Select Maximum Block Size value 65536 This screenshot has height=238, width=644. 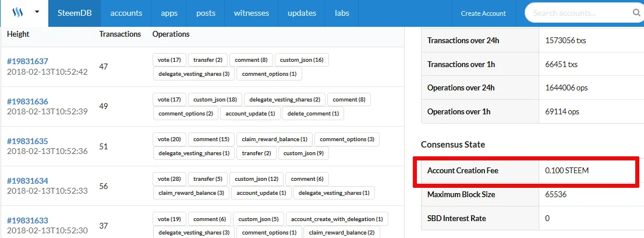[555, 194]
